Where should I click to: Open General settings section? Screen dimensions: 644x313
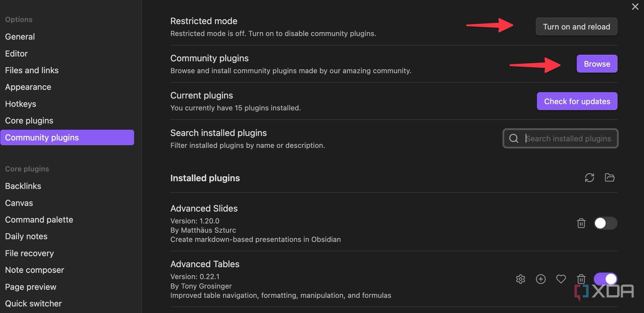[x=20, y=37]
